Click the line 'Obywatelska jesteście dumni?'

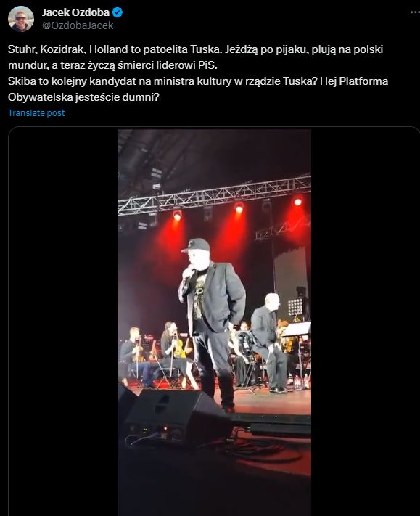83,97
